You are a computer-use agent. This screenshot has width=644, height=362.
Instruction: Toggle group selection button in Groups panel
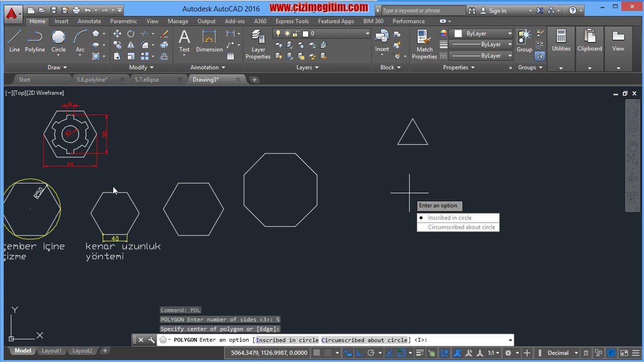coord(540,56)
